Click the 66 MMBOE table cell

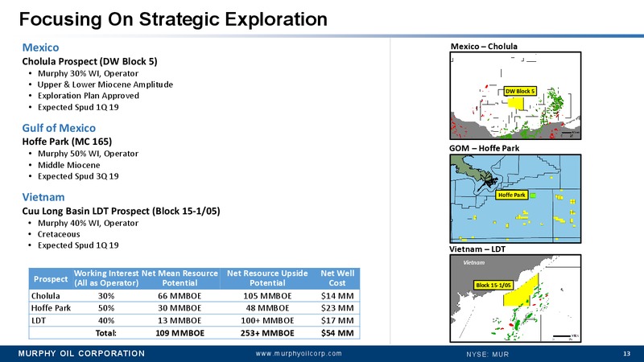click(180, 296)
